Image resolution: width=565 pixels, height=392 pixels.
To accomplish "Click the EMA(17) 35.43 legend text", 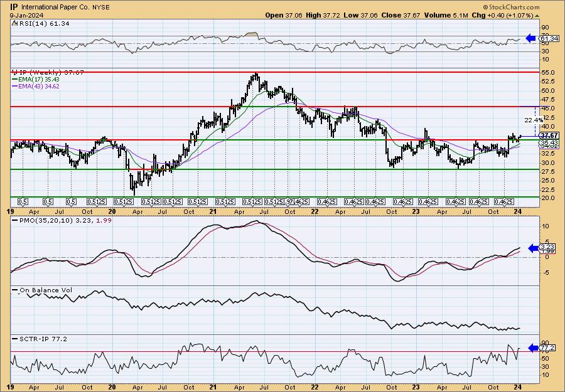I will point(39,80).
